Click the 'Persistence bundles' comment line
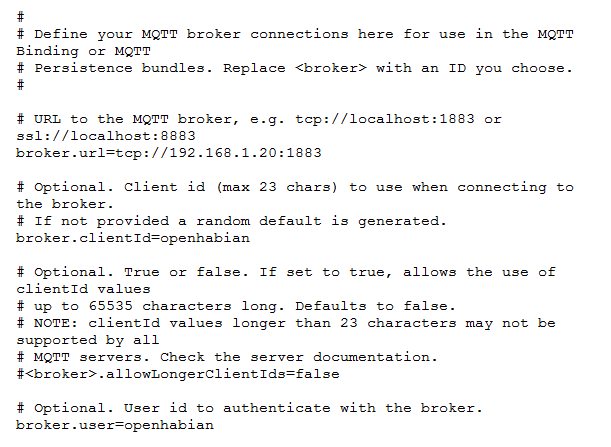The width and height of the screenshot is (611, 447). click(295, 68)
